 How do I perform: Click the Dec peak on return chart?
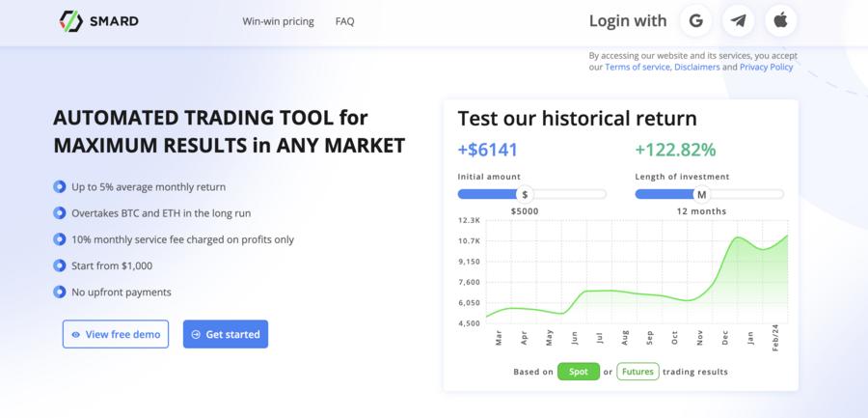click(x=738, y=237)
